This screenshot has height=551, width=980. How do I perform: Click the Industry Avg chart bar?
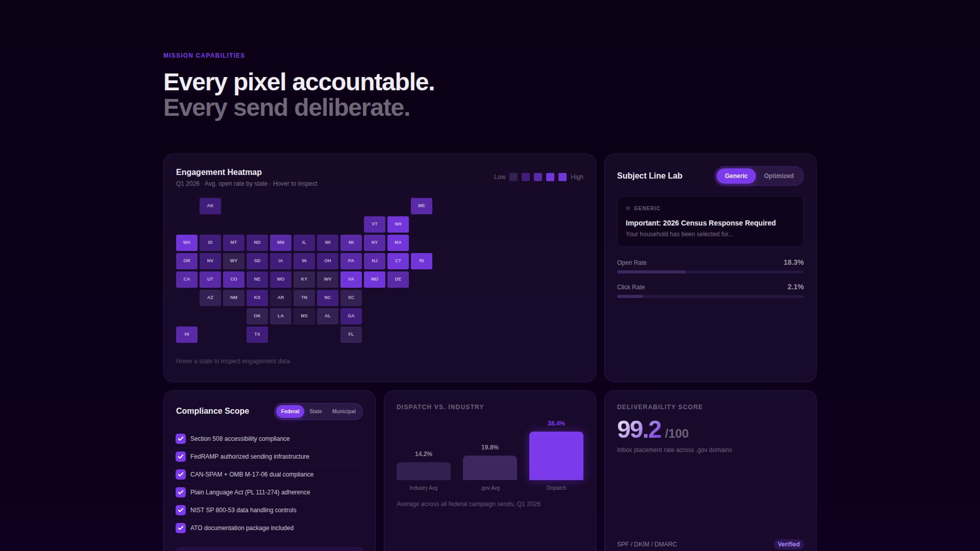[424, 471]
